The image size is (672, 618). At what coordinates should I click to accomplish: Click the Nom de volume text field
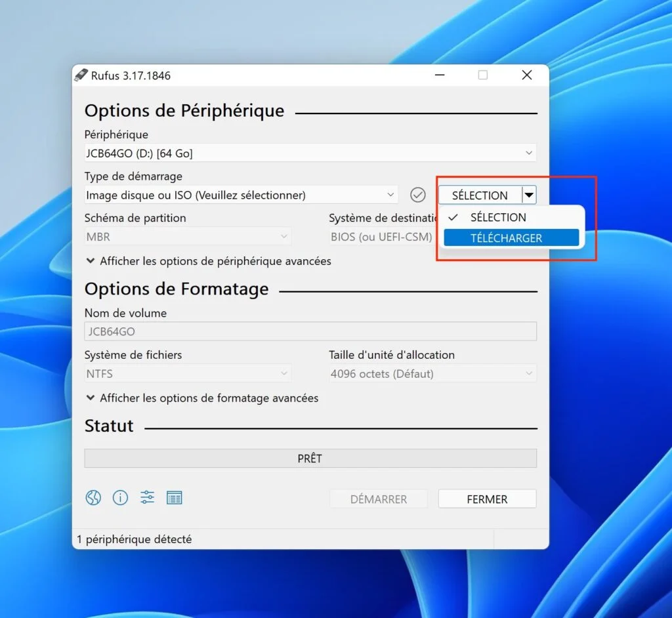[x=310, y=331]
